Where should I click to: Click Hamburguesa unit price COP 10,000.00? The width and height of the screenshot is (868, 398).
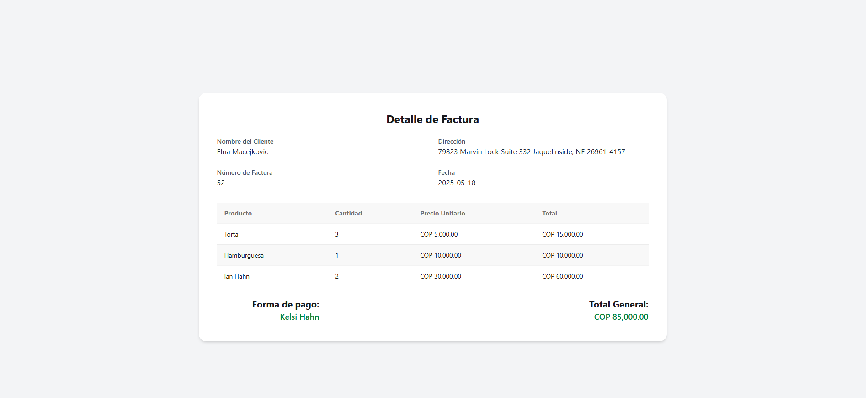[440, 255]
